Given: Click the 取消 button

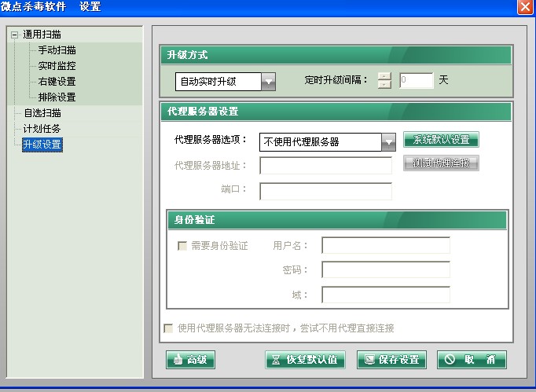Looking at the screenshot, I should 472,360.
